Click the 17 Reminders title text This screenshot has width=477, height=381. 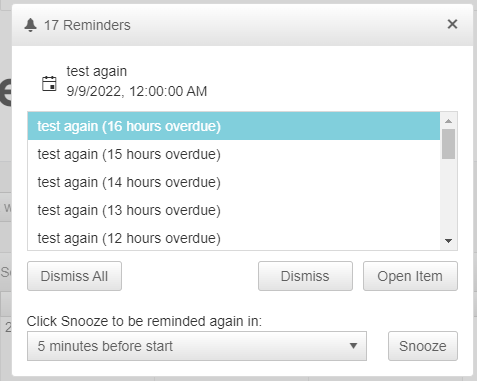click(x=87, y=25)
